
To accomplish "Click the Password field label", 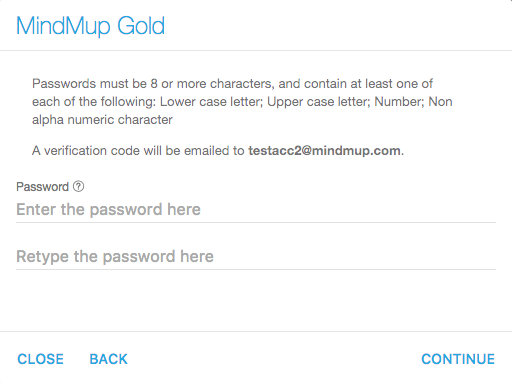I will pyautogui.click(x=42, y=187).
